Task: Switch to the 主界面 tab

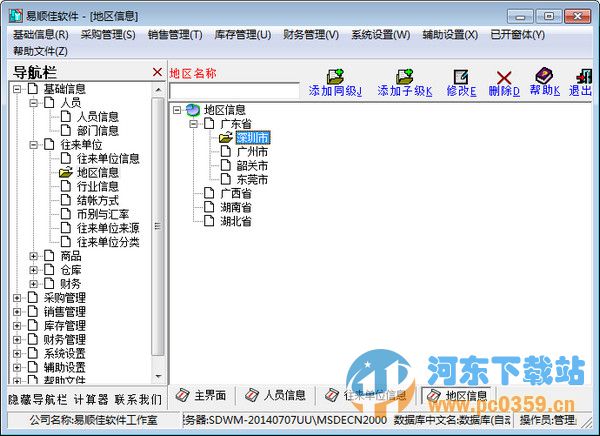Action: [201, 395]
